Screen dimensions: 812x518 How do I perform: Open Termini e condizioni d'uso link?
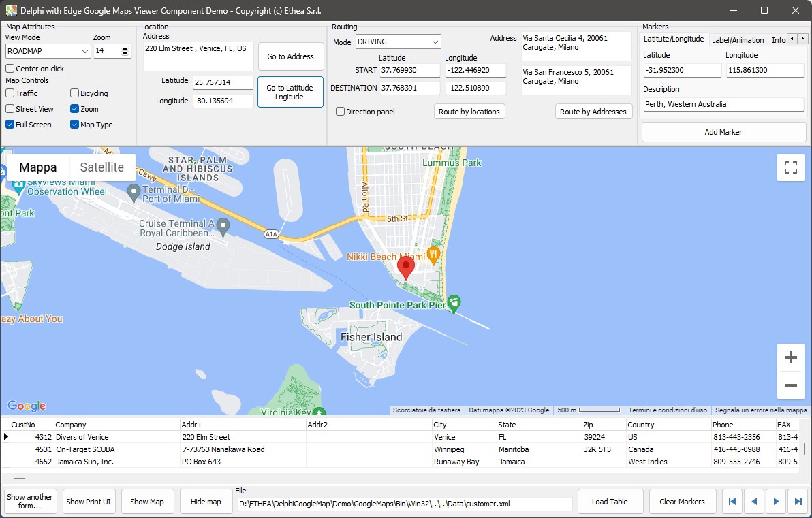(668, 410)
